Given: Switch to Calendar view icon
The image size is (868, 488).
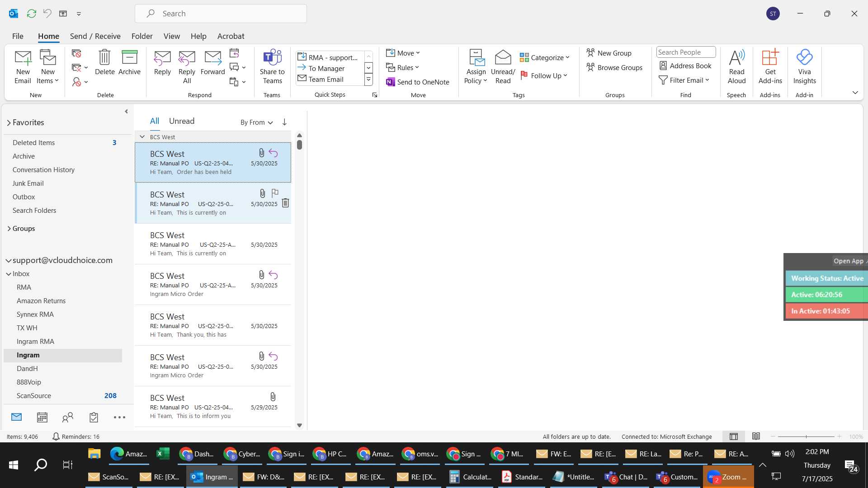Looking at the screenshot, I should coord(42,417).
